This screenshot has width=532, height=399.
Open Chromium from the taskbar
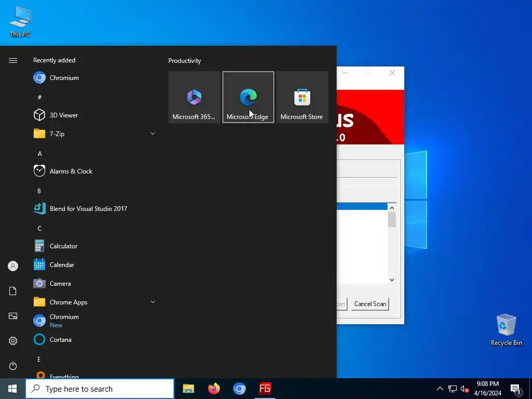point(239,389)
